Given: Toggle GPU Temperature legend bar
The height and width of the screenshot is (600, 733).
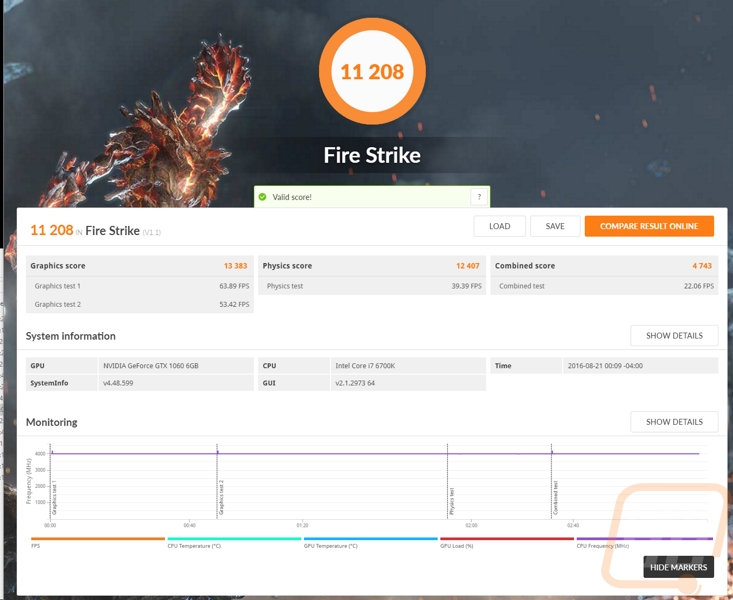Looking at the screenshot, I should [x=371, y=539].
